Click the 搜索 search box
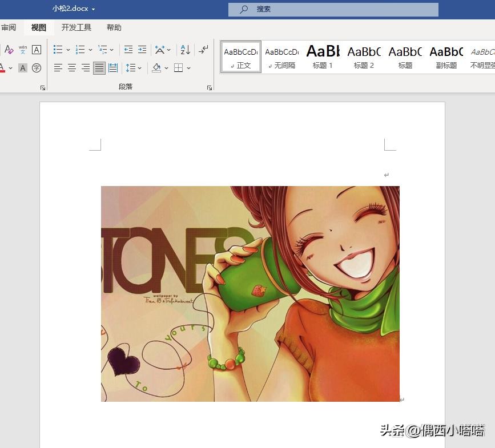 point(333,10)
